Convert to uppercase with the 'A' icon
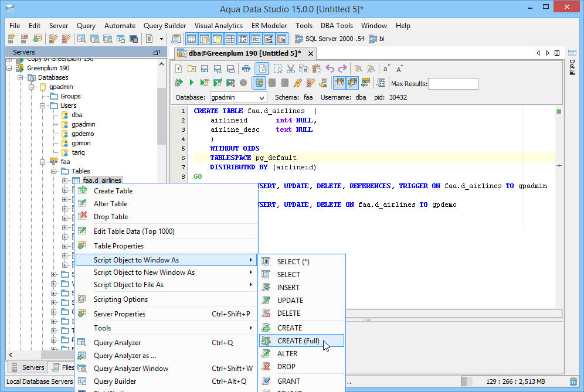Screen dimensions: 584x392 pos(400,69)
